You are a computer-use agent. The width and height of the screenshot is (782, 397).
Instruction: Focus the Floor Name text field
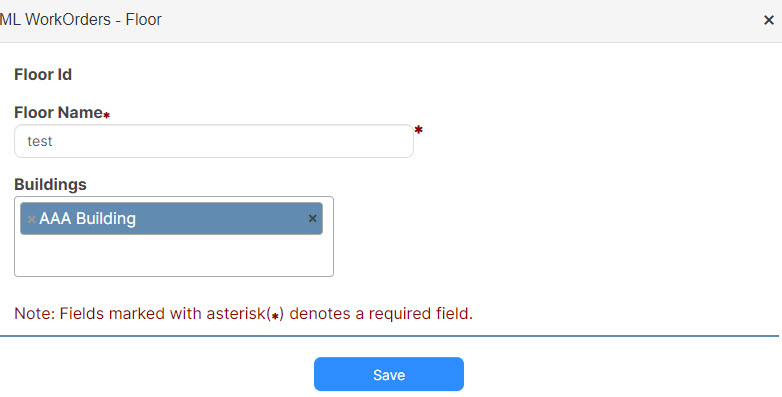click(x=213, y=141)
